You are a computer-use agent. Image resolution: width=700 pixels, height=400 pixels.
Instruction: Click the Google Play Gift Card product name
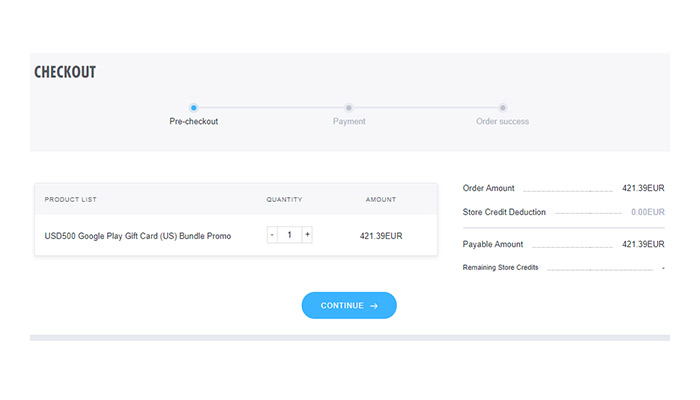138,236
